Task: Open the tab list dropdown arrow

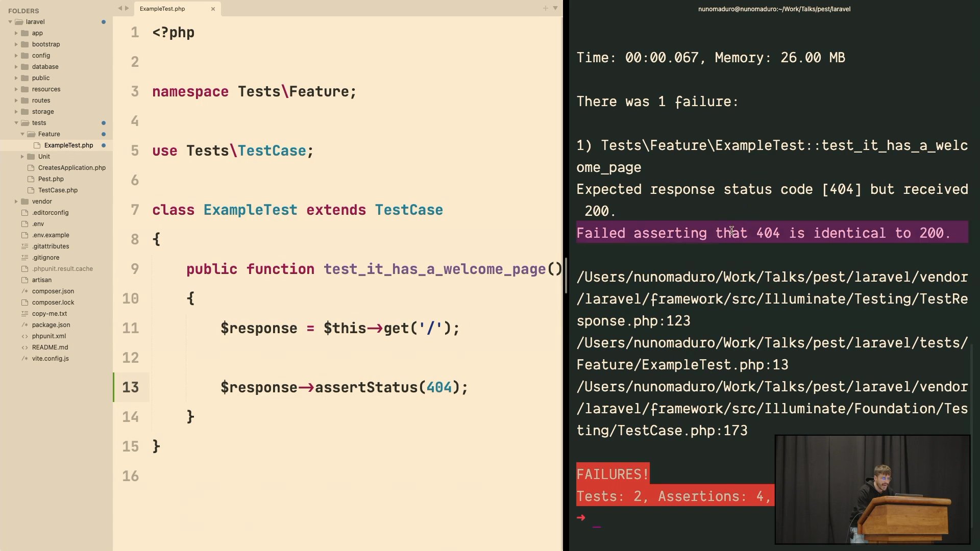Action: click(555, 8)
